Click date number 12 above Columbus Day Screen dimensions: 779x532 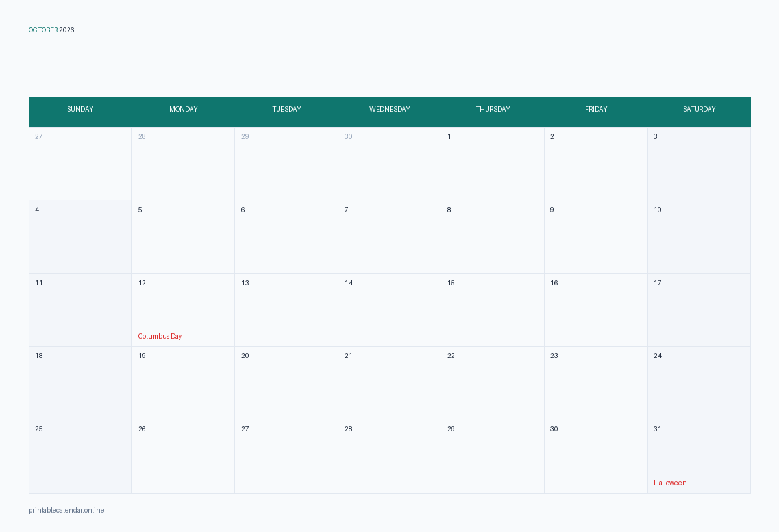[x=142, y=283]
